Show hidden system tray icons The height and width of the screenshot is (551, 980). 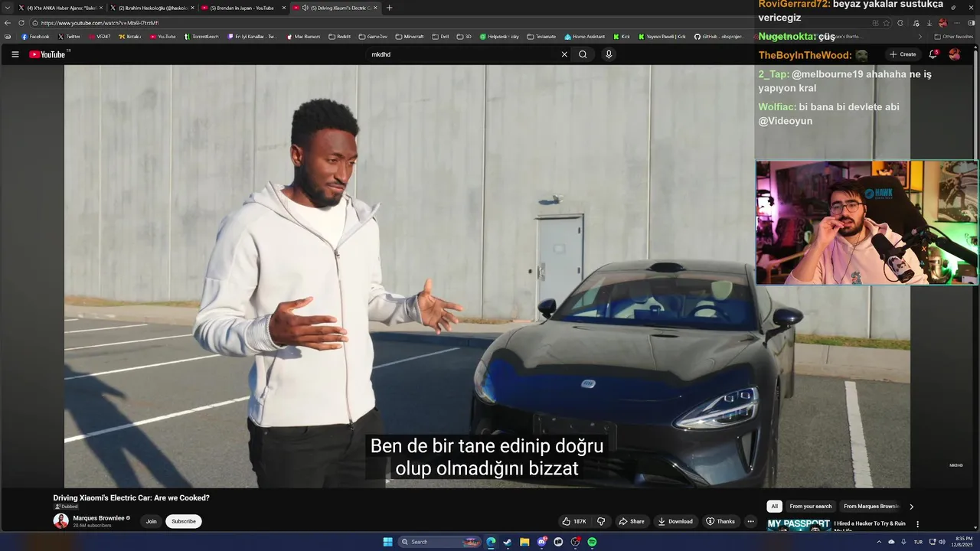[x=879, y=542]
